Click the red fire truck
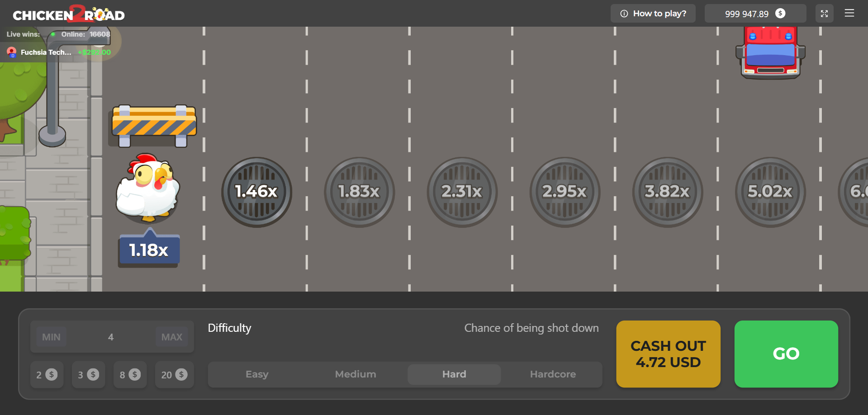This screenshot has width=868, height=415. [770, 52]
